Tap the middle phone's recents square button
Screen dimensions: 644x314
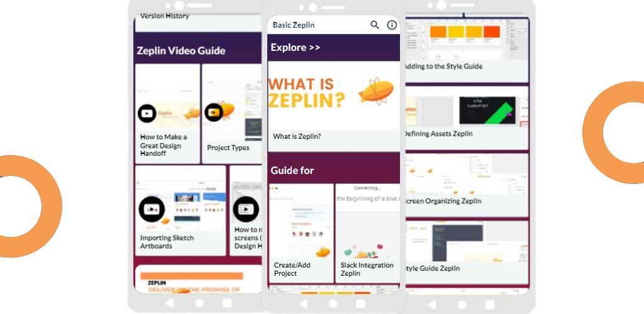360,304
